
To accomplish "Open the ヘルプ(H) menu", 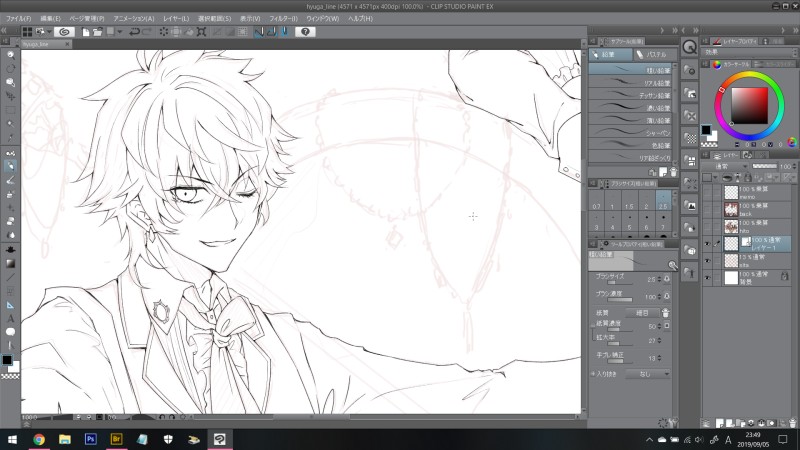I will (360, 18).
